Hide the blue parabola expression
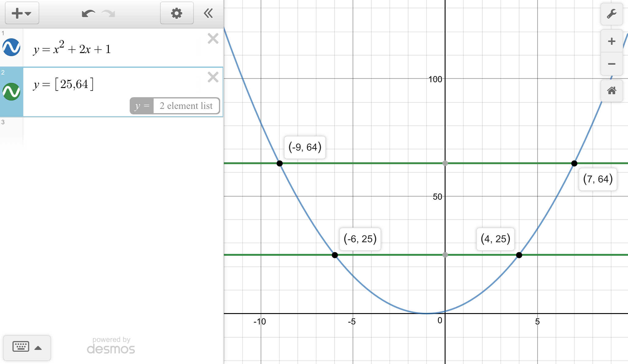The image size is (628, 364). click(x=11, y=47)
